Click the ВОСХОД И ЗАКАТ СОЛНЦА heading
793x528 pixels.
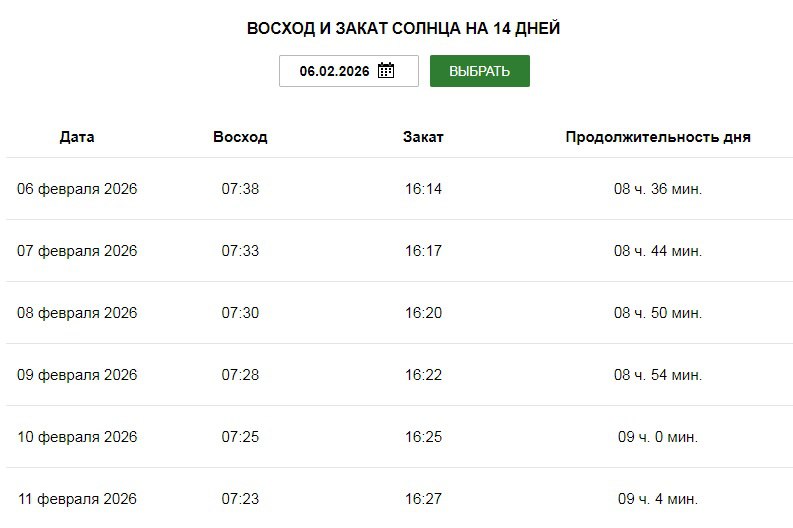[x=403, y=29]
